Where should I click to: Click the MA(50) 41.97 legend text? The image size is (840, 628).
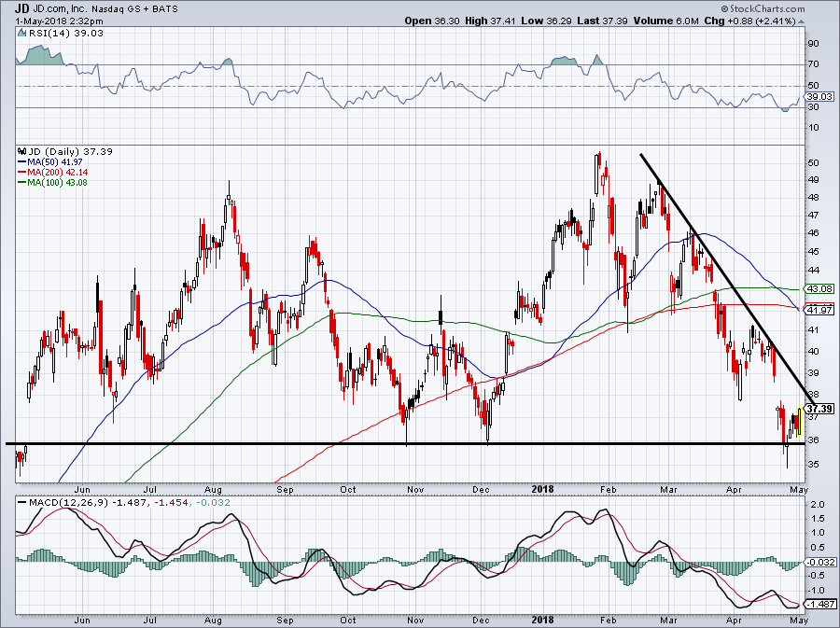55,162
